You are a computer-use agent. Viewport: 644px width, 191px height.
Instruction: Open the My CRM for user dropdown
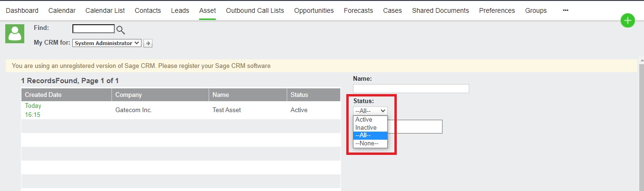[107, 43]
